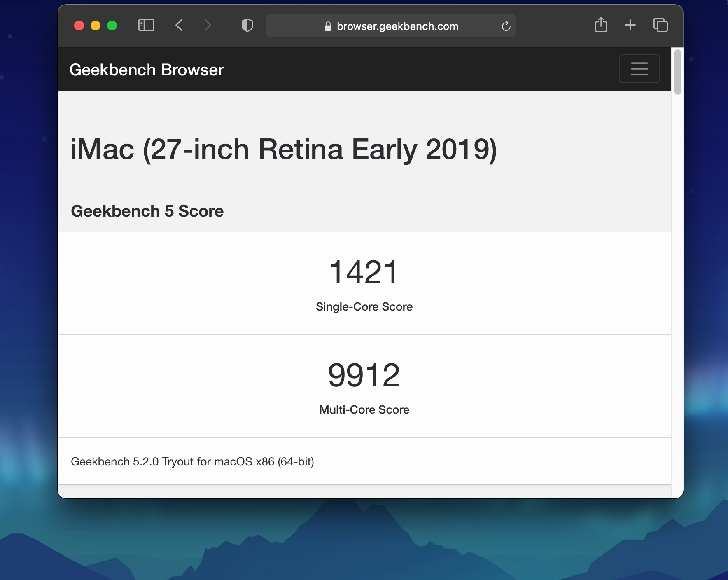Open a new tab
The height and width of the screenshot is (580, 728).
[x=630, y=25]
